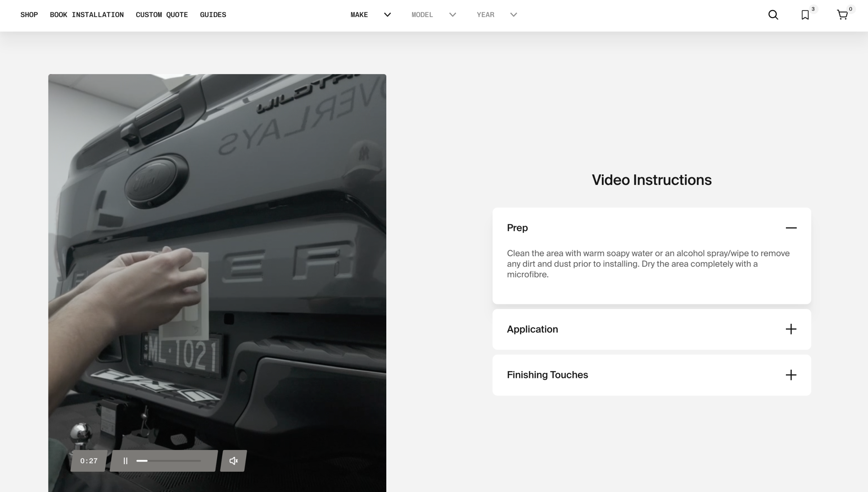Go to the Shop menu

point(29,15)
